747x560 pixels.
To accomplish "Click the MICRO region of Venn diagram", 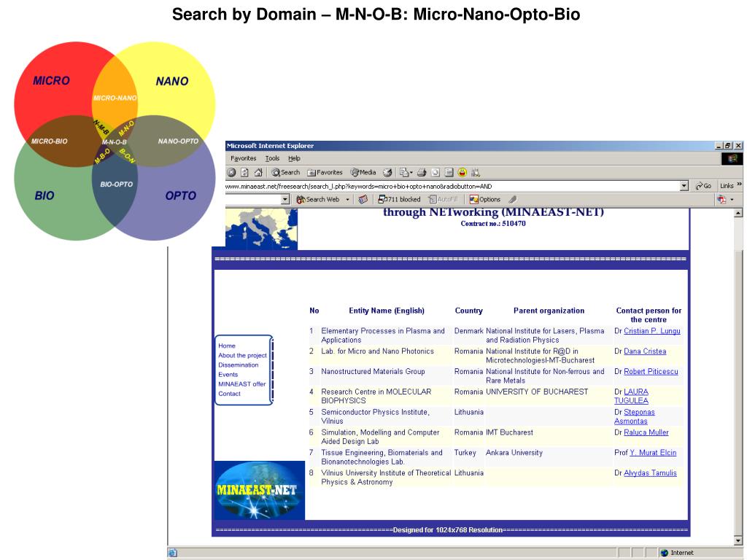I will tap(51, 80).
